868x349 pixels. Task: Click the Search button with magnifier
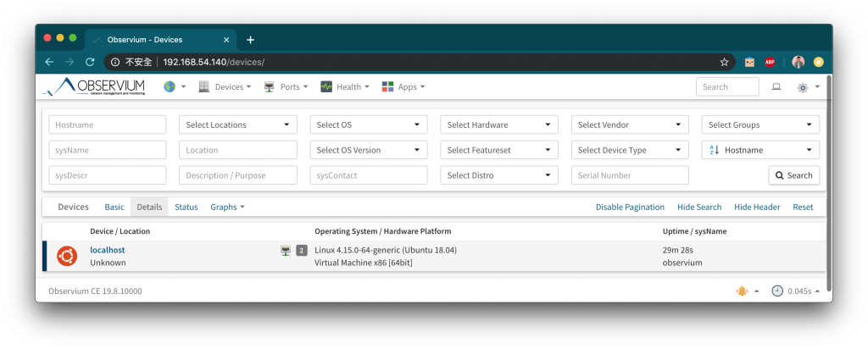(x=793, y=175)
